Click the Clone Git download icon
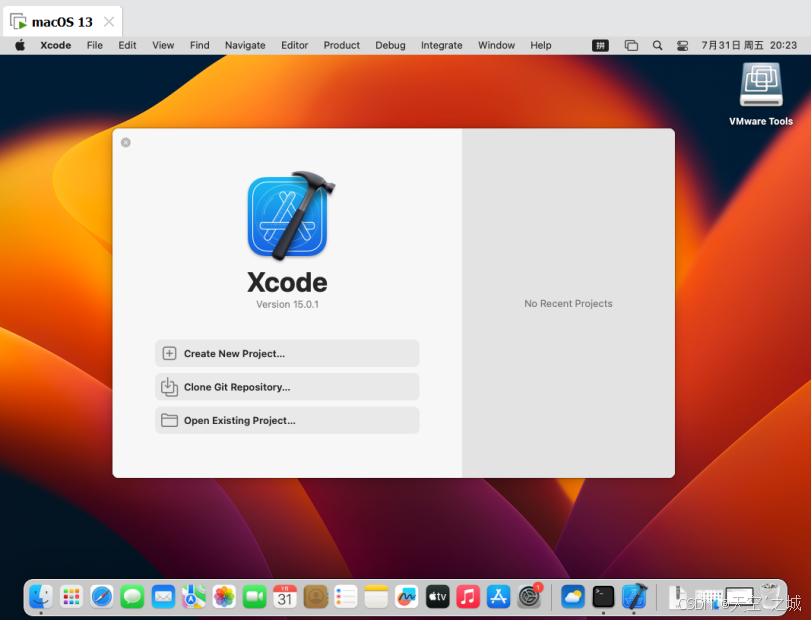Image resolution: width=811 pixels, height=620 pixels. (x=169, y=387)
